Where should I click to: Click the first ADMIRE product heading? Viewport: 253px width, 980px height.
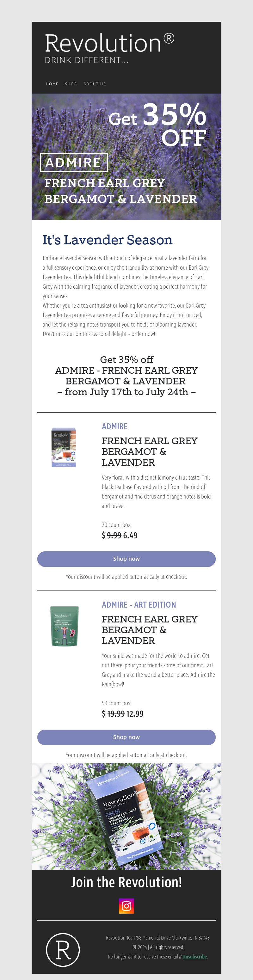click(114, 426)
